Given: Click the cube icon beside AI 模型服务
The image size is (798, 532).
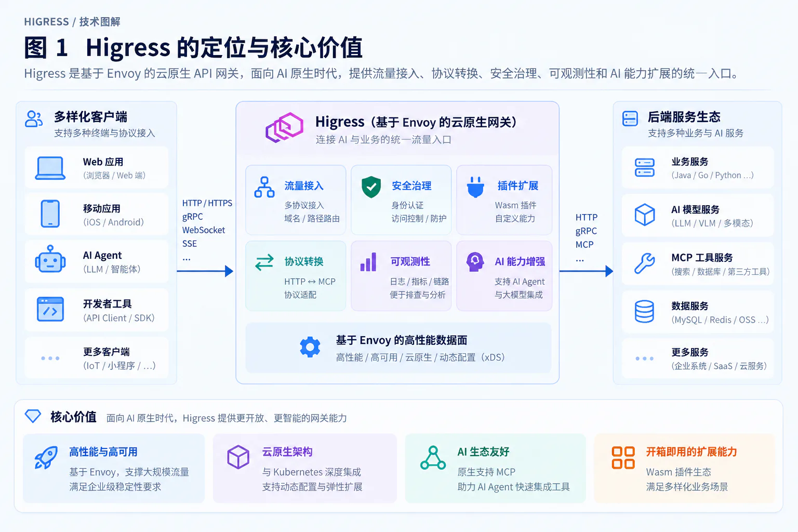Looking at the screenshot, I should 645,215.
